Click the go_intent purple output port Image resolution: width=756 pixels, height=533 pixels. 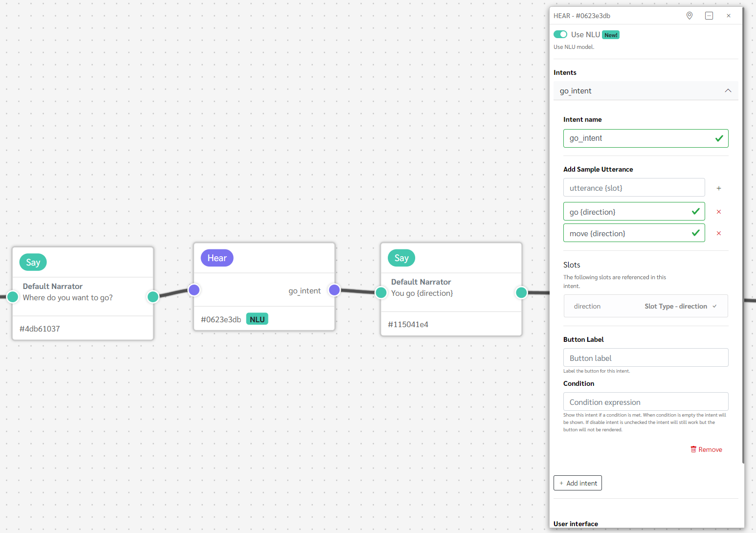(x=334, y=290)
